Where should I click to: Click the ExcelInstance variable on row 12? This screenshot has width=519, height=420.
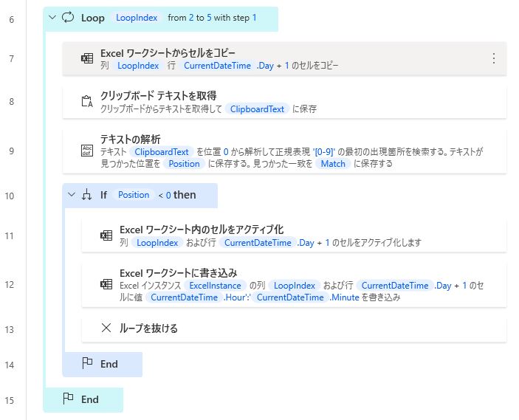pos(215,286)
